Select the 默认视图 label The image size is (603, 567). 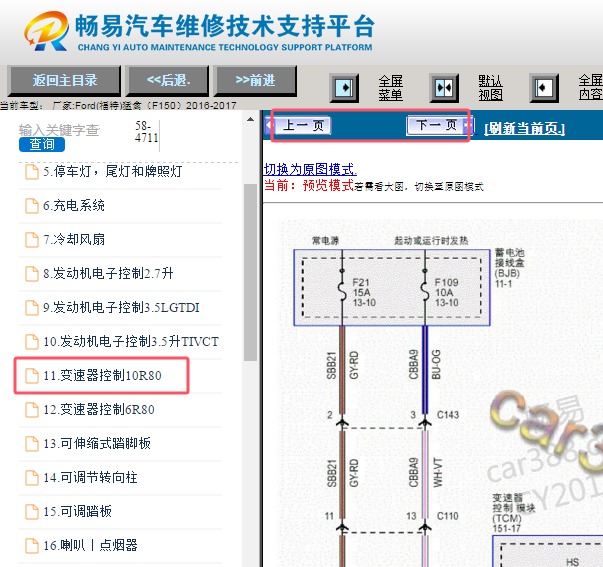(x=490, y=88)
